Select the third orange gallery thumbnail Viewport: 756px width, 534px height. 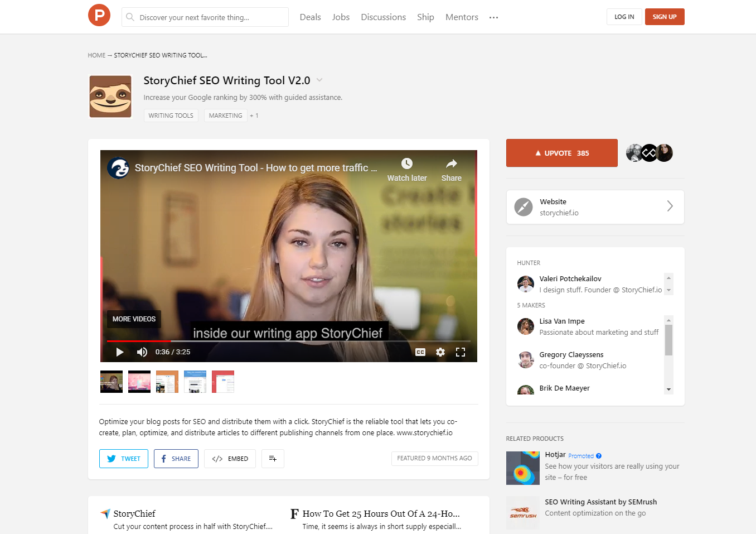point(167,382)
